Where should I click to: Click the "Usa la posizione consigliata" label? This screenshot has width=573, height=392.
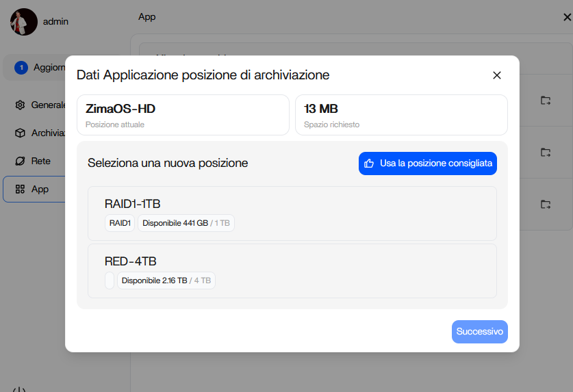click(435, 164)
